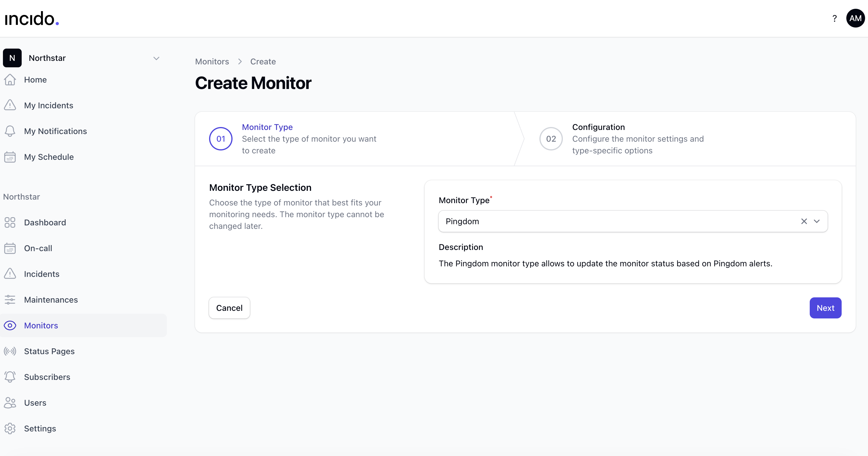Open the Monitor Type dropdown arrow
The image size is (868, 456).
817,221
